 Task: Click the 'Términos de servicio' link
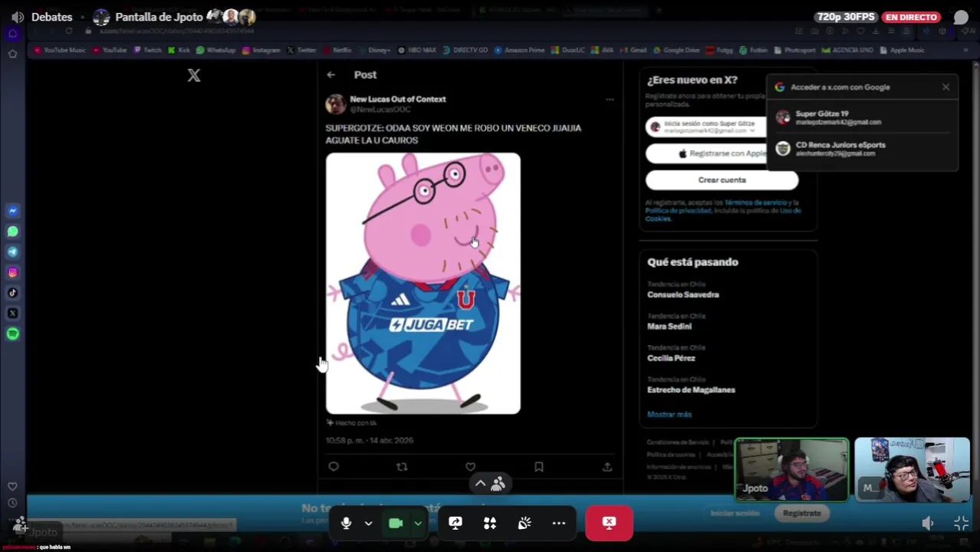point(756,202)
